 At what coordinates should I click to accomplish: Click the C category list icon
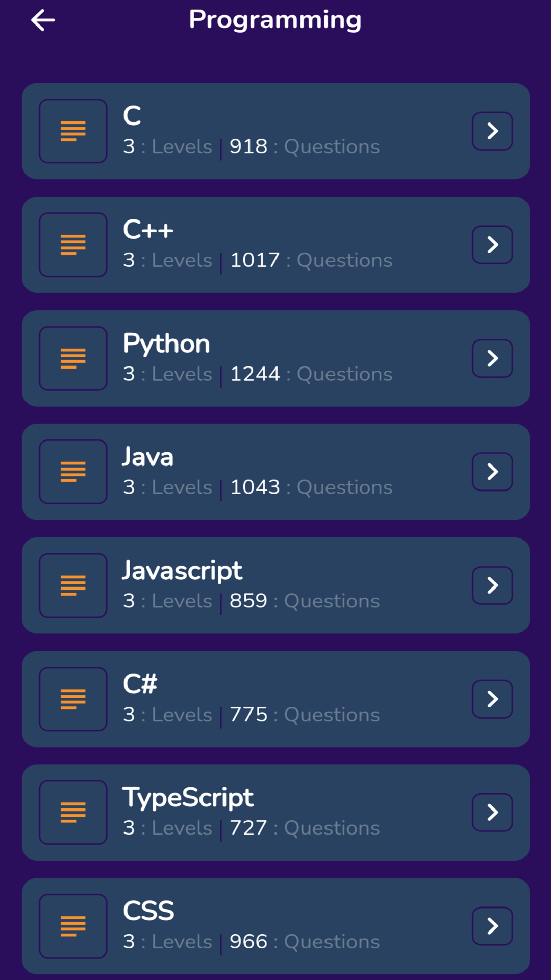pyautogui.click(x=73, y=131)
